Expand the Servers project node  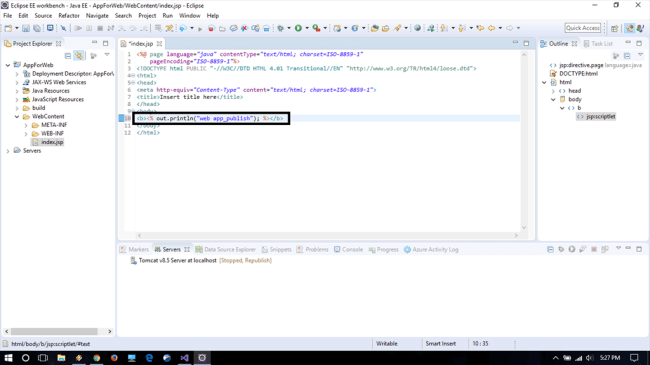8,151
